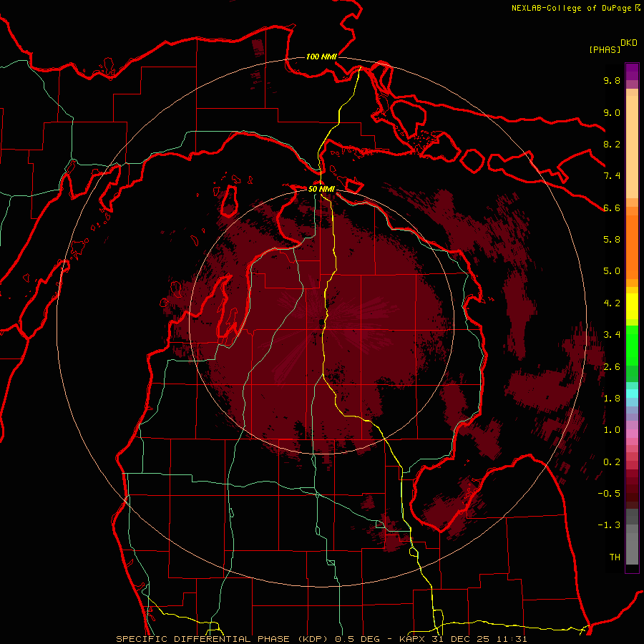Click the 7.4 legend value
The width and height of the screenshot is (644, 644).
[x=612, y=176]
